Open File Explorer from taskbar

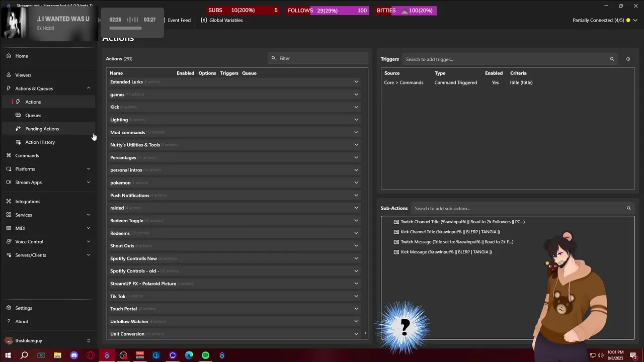[57, 355]
